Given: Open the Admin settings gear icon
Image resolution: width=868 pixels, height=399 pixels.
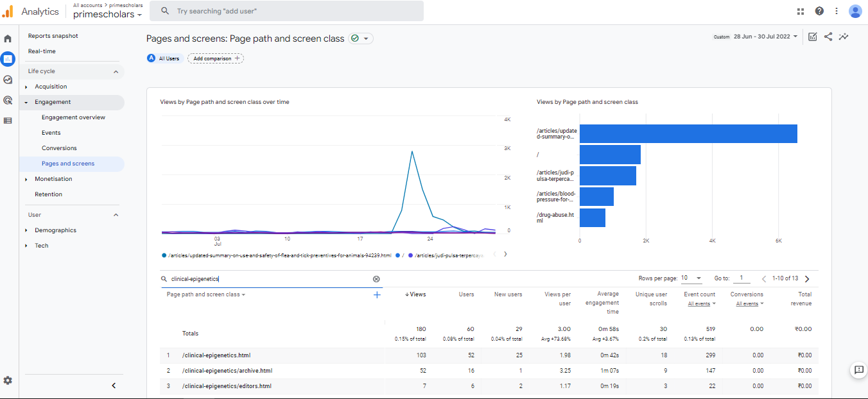Looking at the screenshot, I should (x=8, y=380).
